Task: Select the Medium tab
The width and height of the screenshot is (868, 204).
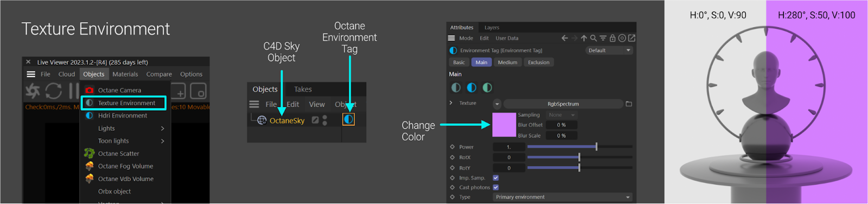Action: (508, 62)
